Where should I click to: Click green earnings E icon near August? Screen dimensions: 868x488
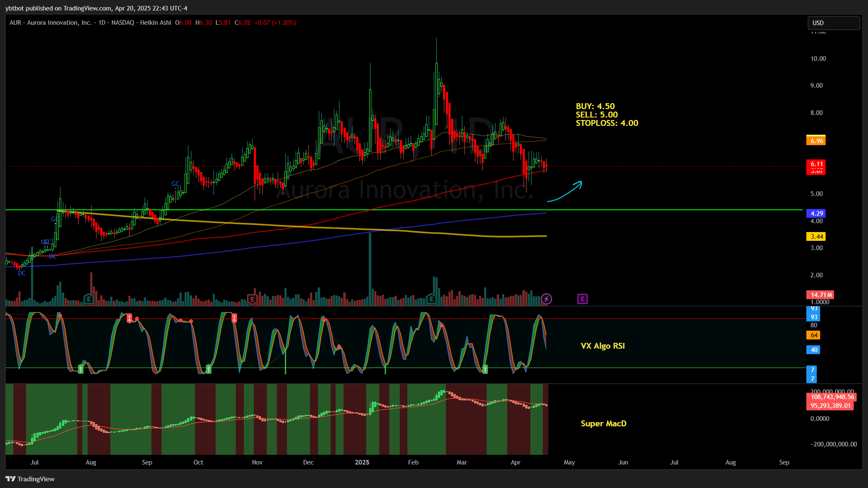click(88, 299)
